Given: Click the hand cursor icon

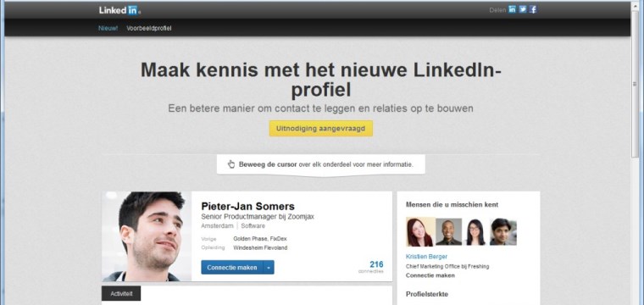Looking at the screenshot, I should 231,164.
